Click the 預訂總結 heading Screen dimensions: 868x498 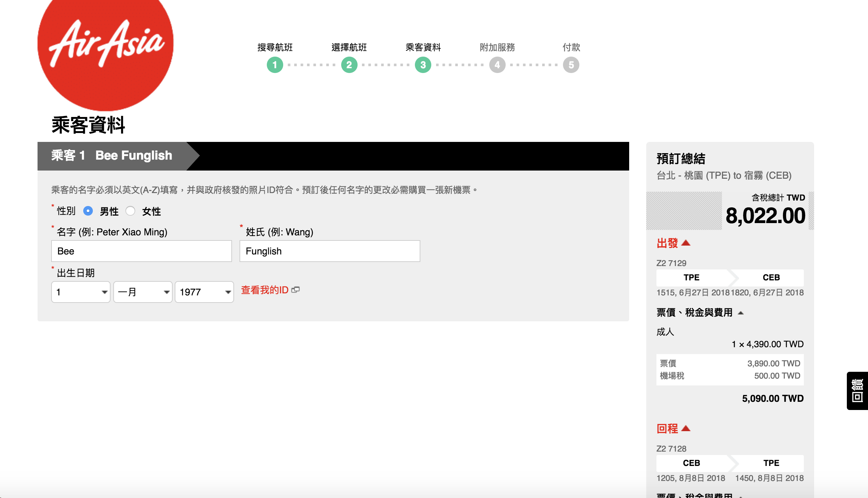pyautogui.click(x=681, y=159)
